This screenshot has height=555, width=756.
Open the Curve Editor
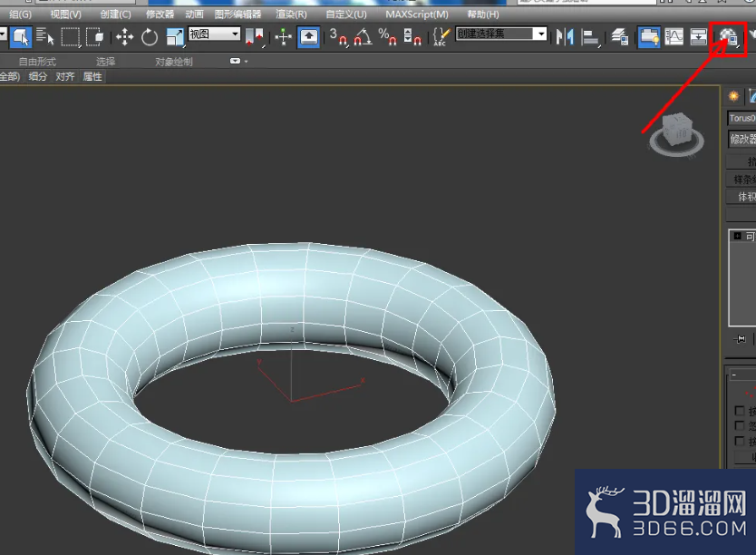[x=674, y=37]
